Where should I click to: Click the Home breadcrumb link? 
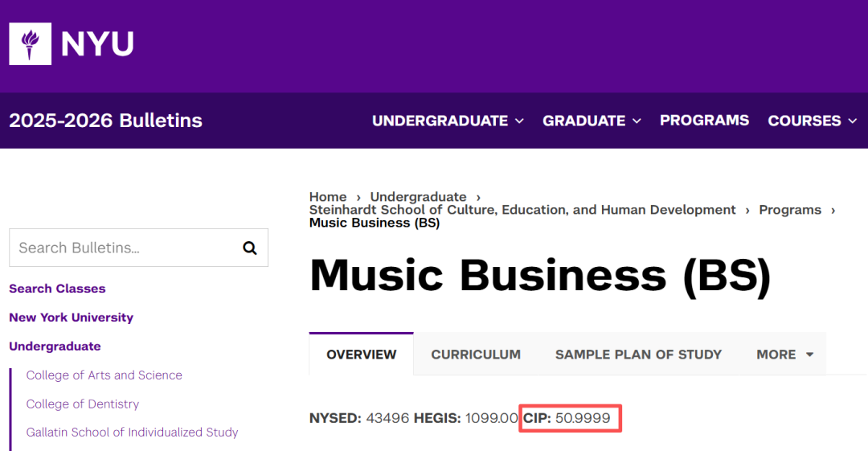tap(328, 197)
